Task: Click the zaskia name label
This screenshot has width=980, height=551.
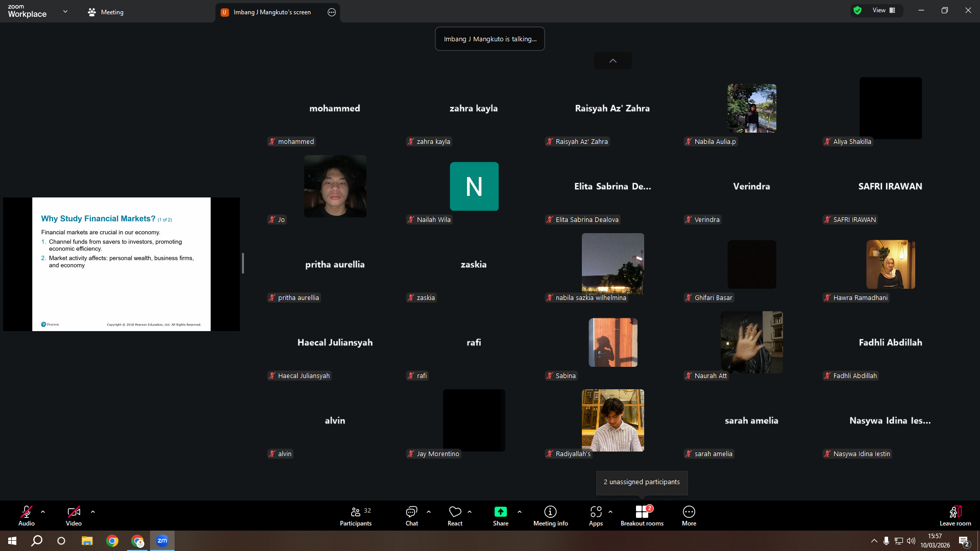Action: coord(422,297)
